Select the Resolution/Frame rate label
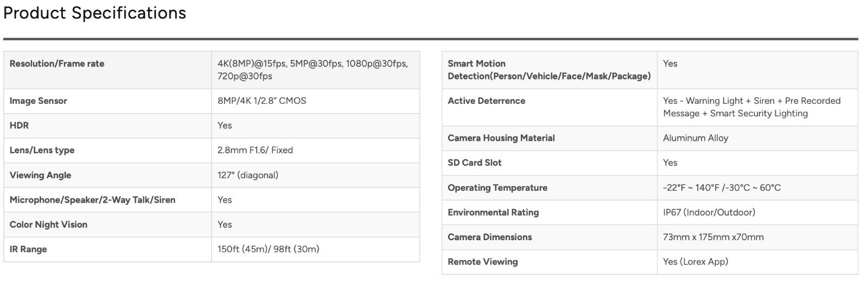 point(57,64)
